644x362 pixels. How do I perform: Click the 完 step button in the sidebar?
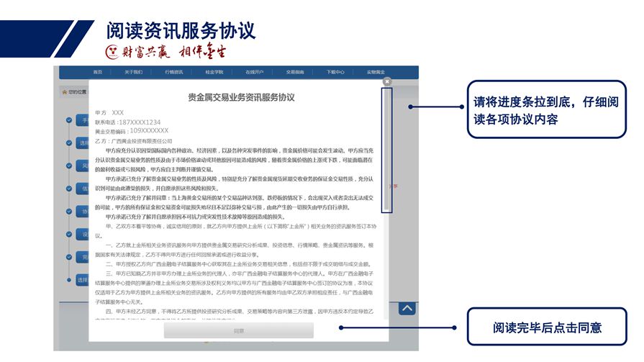pyautogui.click(x=82, y=257)
